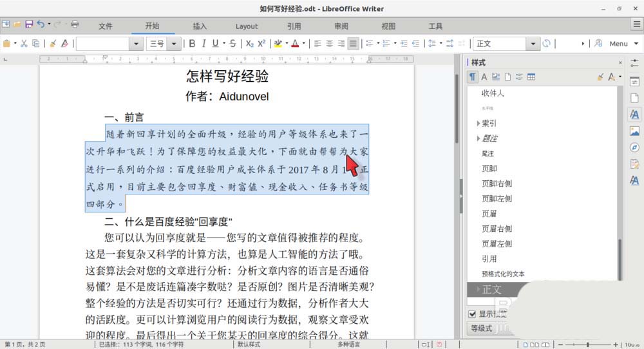Toggle paragraph styles button in 样式 panel

[472, 77]
